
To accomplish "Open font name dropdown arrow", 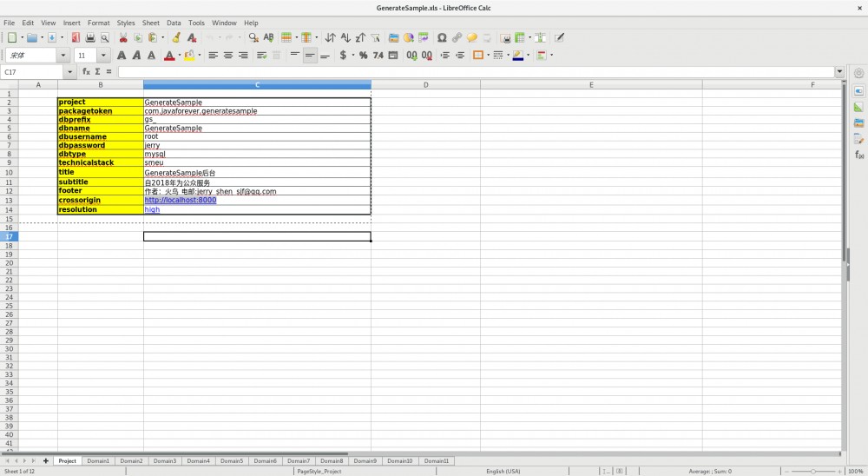I will pyautogui.click(x=62, y=55).
